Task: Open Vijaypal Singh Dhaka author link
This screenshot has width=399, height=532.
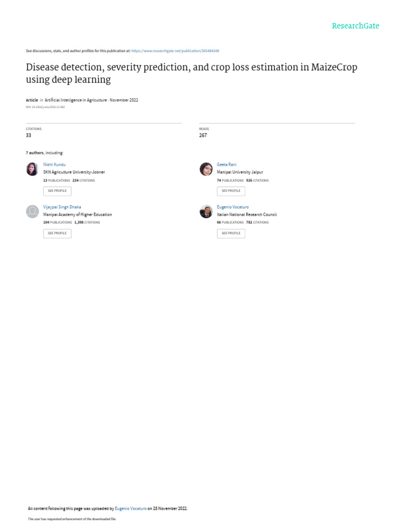Action: click(62, 207)
